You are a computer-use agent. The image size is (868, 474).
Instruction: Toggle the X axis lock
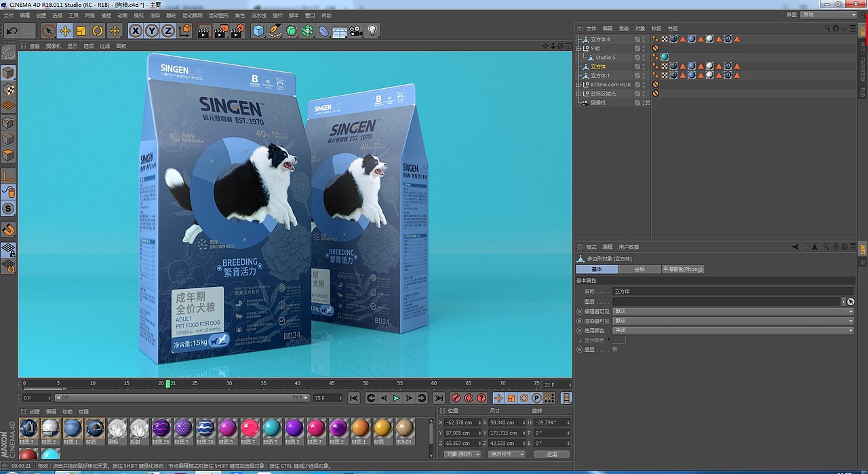[136, 31]
